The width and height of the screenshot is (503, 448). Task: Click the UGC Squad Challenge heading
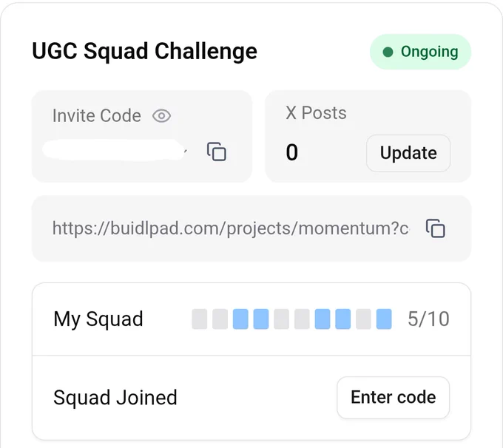pos(145,51)
